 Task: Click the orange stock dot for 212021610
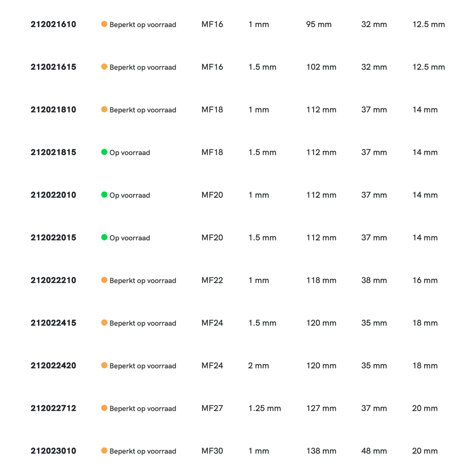tap(104, 24)
